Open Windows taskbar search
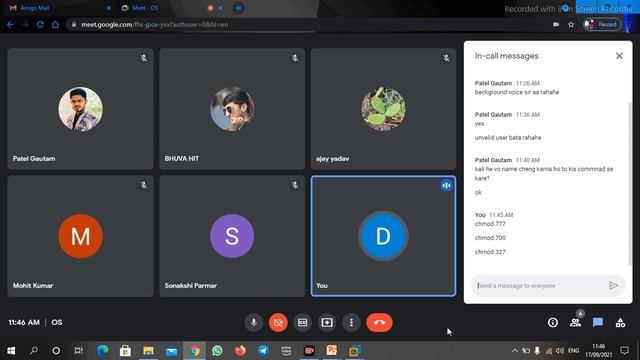Viewport: 640px width, 360px height. (34, 351)
